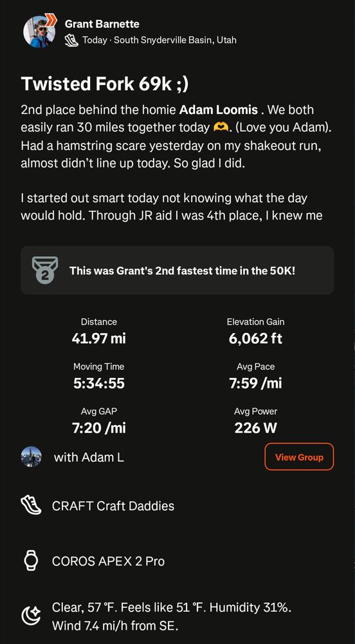The width and height of the screenshot is (355, 644).
Task: Click the 2nd place medal icon
Action: point(45,270)
